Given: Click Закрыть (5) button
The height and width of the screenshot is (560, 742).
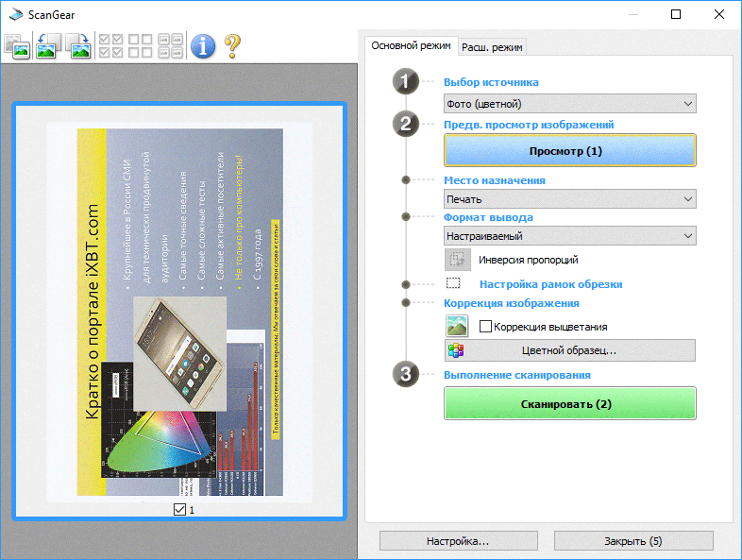Looking at the screenshot, I should (633, 540).
